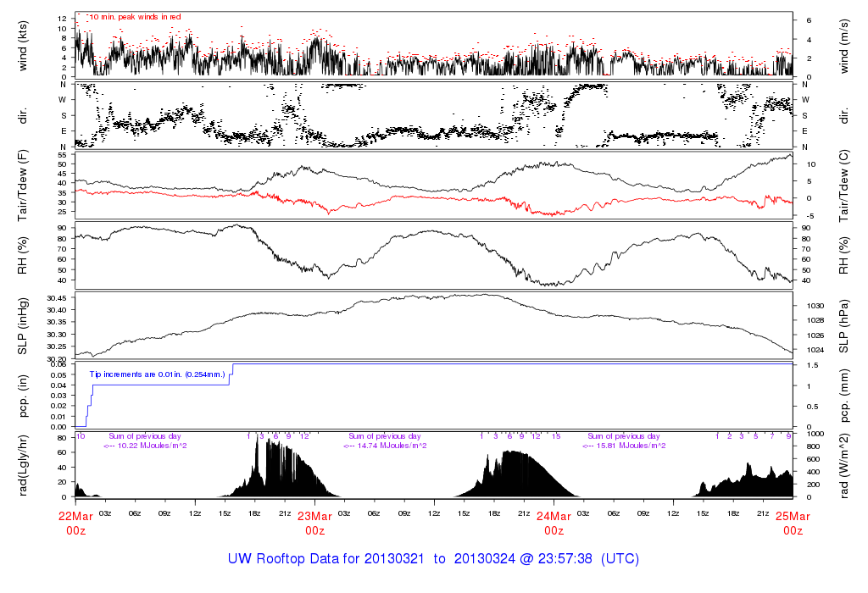Screen dimensions: 868x593
Task: Click the '0.05' precipitation tick value
Action: pos(58,375)
